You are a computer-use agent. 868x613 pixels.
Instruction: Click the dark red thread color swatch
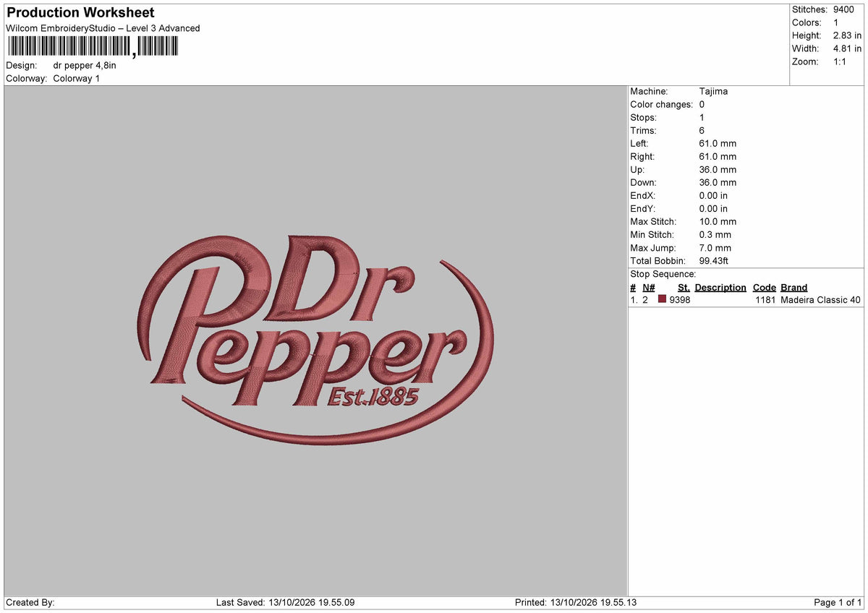662,299
